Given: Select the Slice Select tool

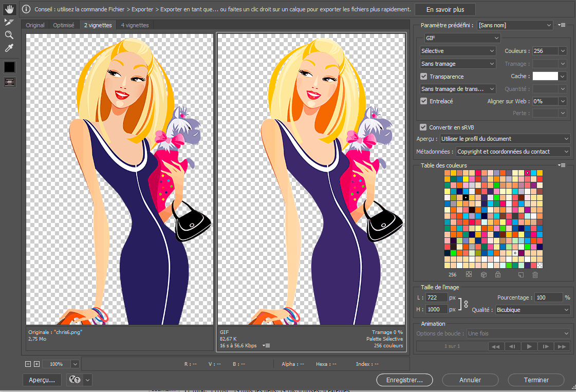Looking at the screenshot, I should coord(9,22).
